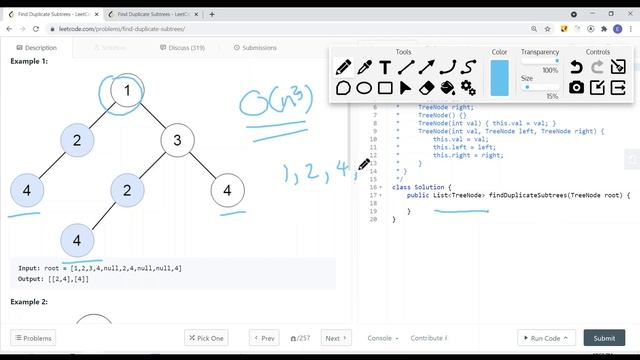Open the Run Code dropdown button
This screenshot has width=640, height=360.
[x=547, y=338]
